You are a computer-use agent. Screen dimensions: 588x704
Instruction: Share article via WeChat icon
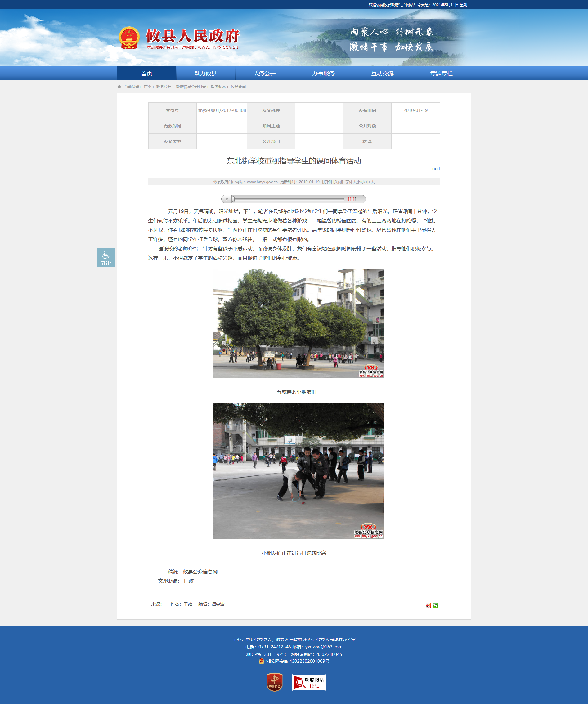pos(435,605)
